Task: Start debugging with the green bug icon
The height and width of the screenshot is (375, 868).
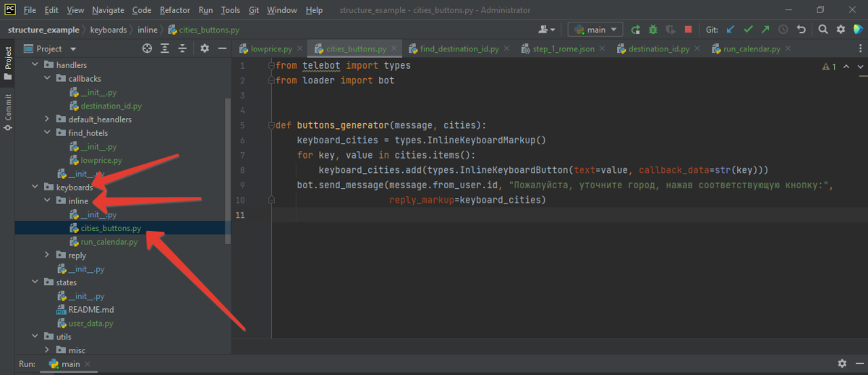Action: [652, 30]
